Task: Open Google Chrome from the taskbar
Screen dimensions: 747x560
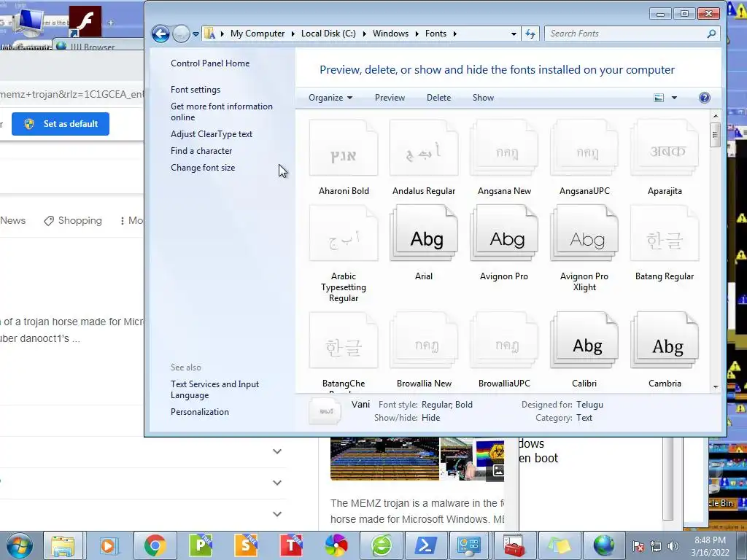Action: [x=155, y=545]
